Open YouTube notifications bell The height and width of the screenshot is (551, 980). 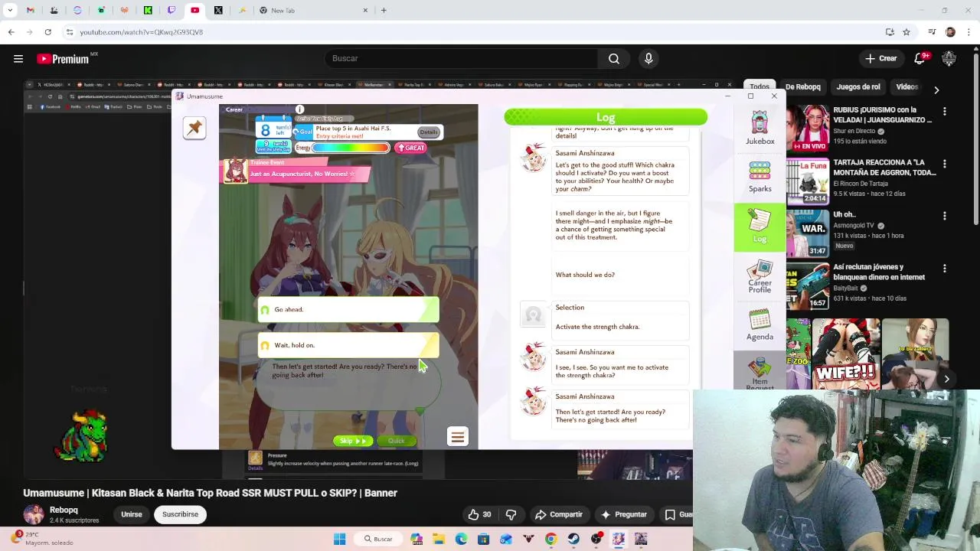click(x=921, y=58)
